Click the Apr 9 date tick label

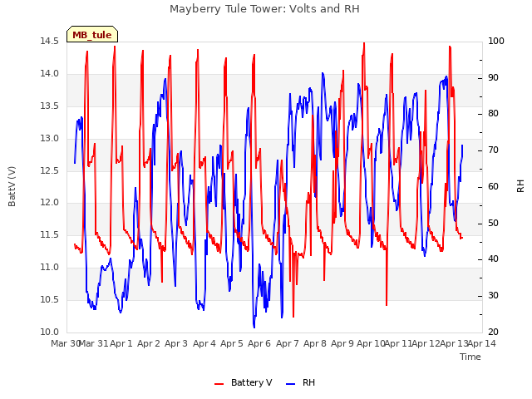click(342, 343)
